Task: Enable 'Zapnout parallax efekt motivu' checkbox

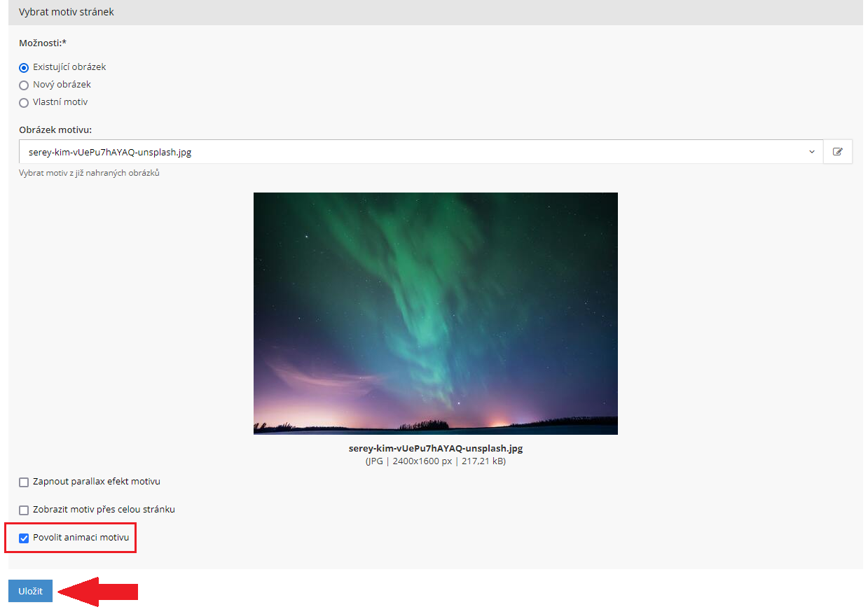Action: tap(24, 482)
